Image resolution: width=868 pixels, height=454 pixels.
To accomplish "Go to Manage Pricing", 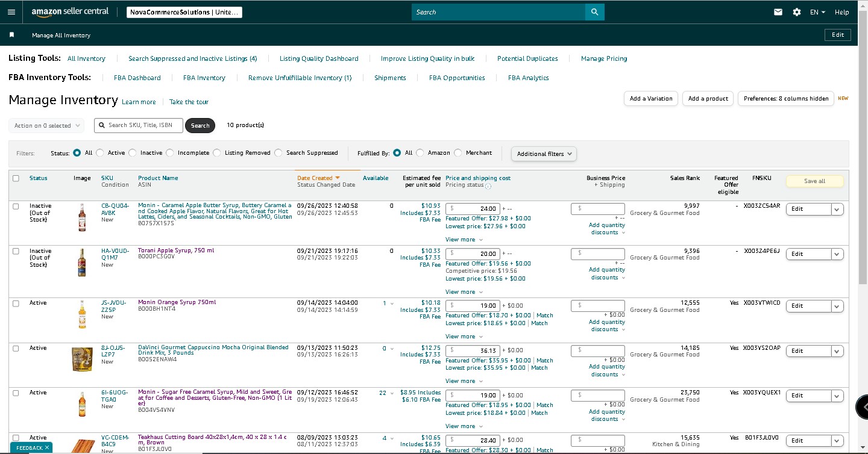I will tap(604, 58).
